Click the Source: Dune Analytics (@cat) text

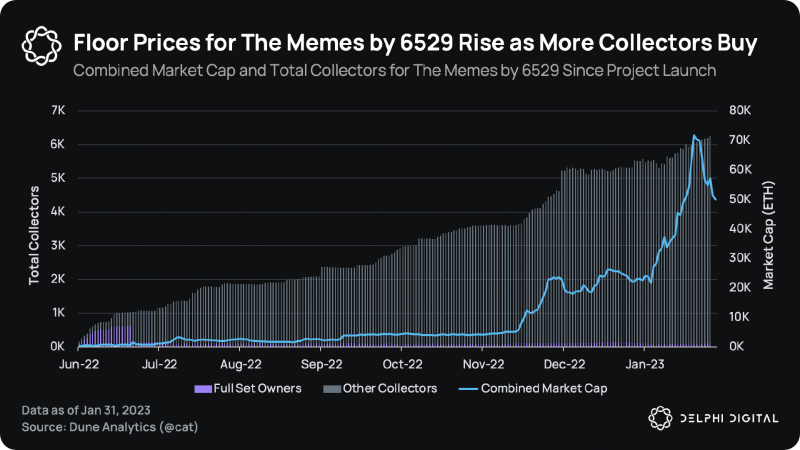click(110, 427)
